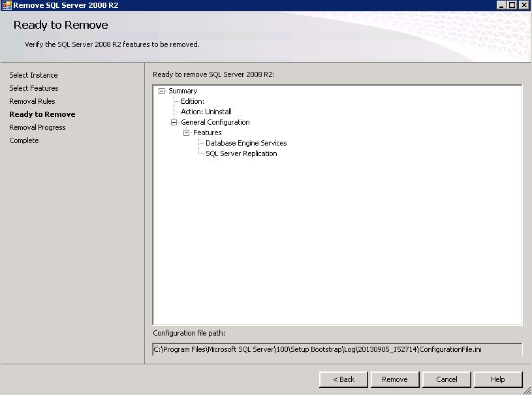Collapse the Summary tree node
The width and height of the screenshot is (532, 395).
[x=161, y=91]
